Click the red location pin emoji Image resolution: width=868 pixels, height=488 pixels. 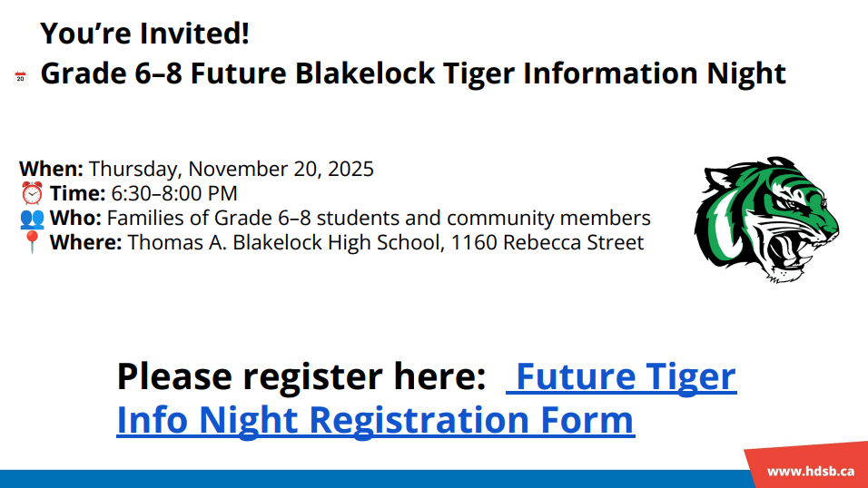coord(32,242)
